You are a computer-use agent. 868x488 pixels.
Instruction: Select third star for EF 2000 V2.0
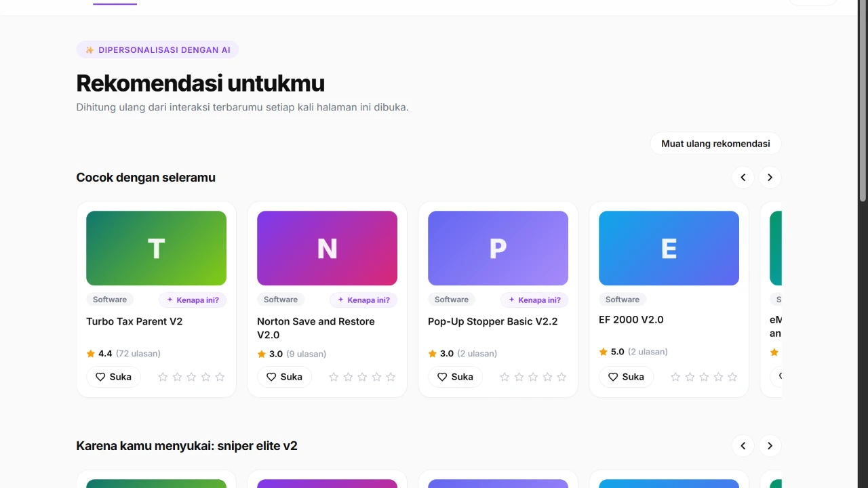[704, 377]
